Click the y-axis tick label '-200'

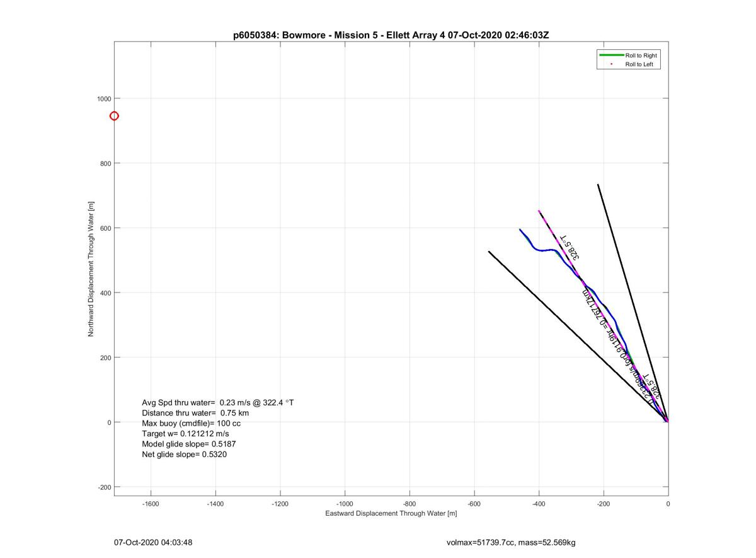click(105, 487)
